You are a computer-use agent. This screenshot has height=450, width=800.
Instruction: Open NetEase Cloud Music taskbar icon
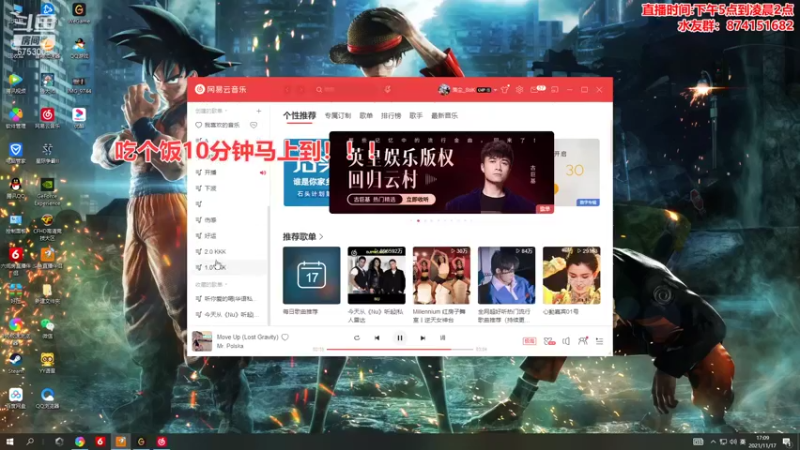point(162,442)
